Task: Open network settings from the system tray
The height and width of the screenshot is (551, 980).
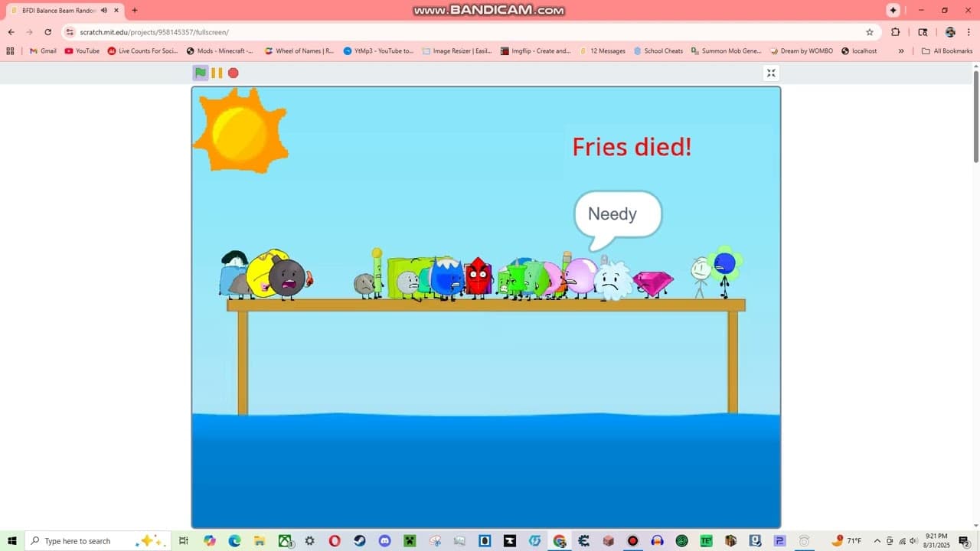Action: 901,541
